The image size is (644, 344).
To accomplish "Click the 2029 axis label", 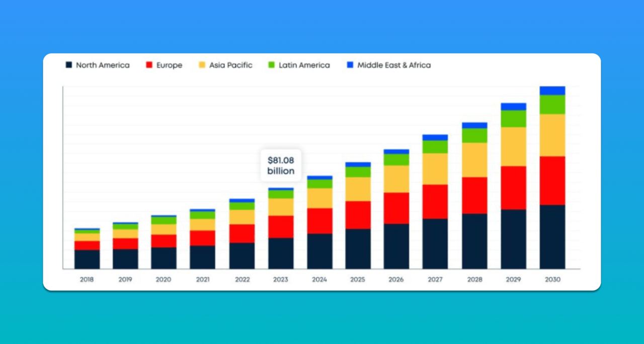I will 513,280.
